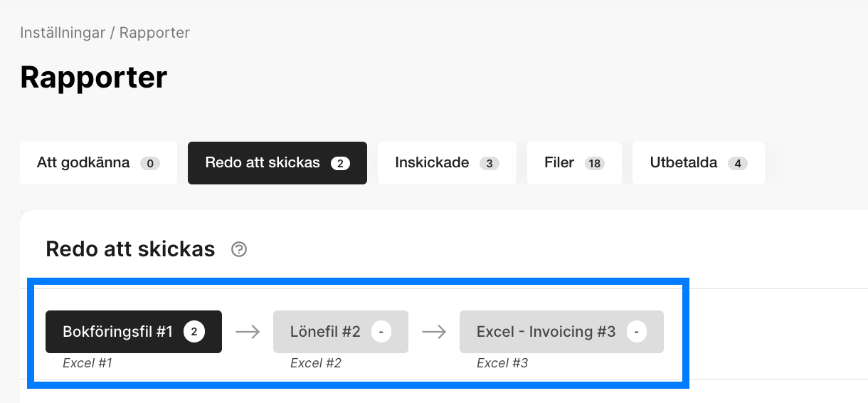Screen dimensions: 868x403
Task: Select the Bokföringsfil #1 step
Action: [118, 332]
